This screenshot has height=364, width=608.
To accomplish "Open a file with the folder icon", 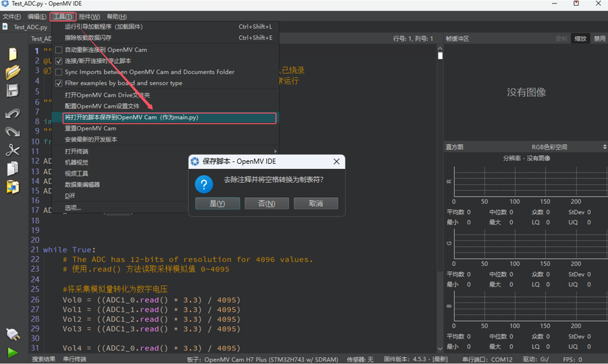I will (x=13, y=72).
